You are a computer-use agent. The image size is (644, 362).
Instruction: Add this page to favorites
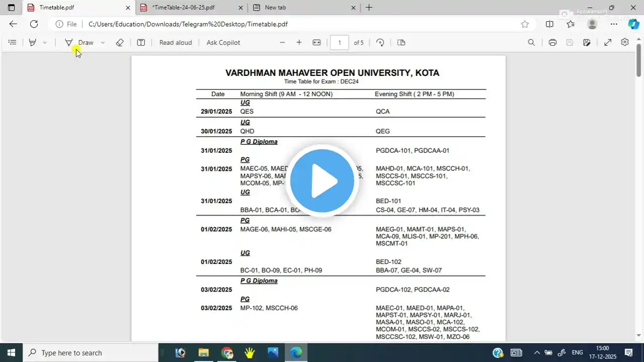pyautogui.click(x=525, y=24)
